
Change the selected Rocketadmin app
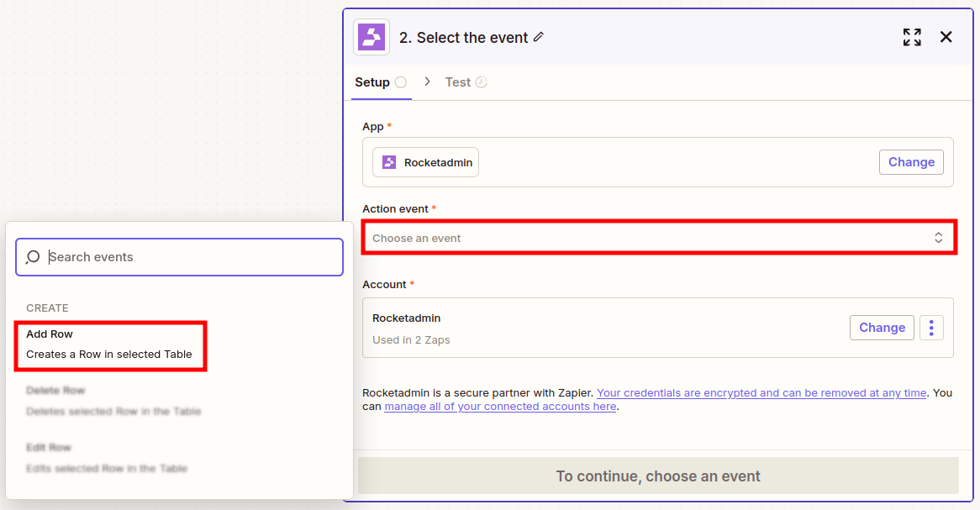(911, 162)
